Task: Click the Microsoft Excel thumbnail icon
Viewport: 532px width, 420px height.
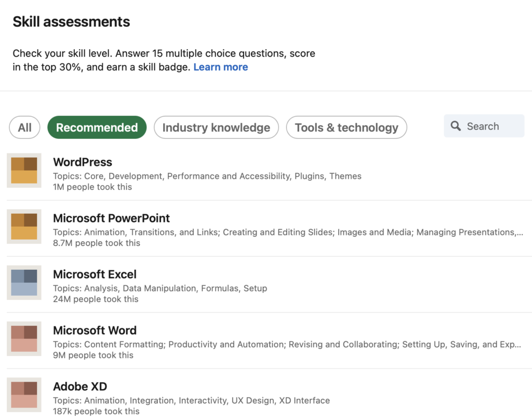Action: [x=24, y=283]
